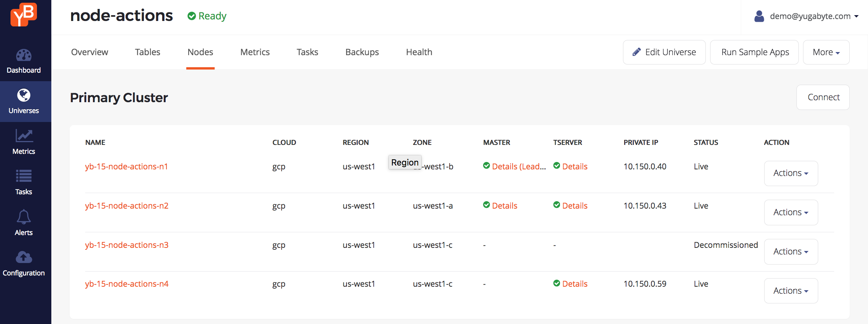The width and height of the screenshot is (868, 324).
Task: Click the Connect button
Action: (x=823, y=97)
